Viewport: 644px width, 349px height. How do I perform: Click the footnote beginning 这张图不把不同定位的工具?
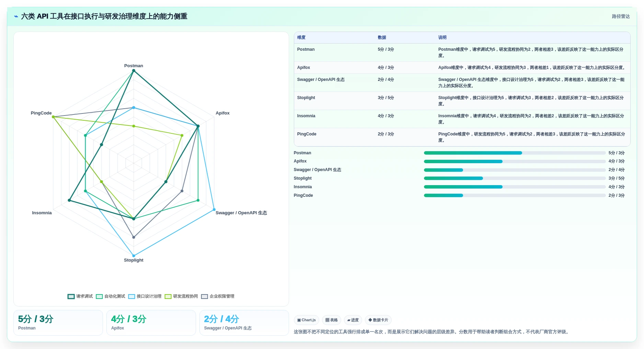click(x=432, y=332)
